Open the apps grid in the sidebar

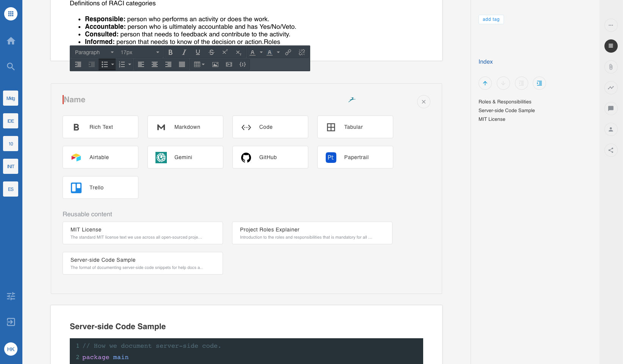coord(11,14)
